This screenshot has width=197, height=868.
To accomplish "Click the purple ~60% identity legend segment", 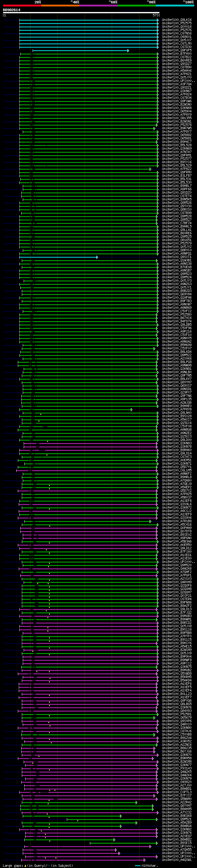I will [98, 6].
